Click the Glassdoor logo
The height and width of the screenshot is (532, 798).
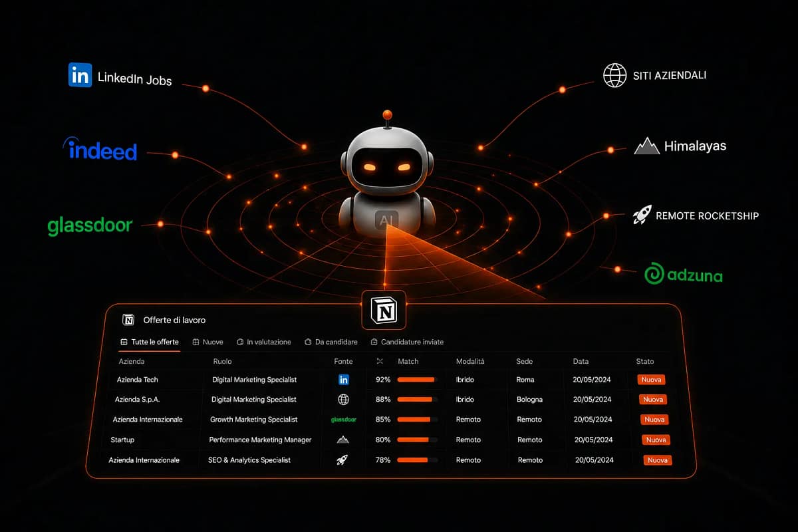click(x=90, y=225)
